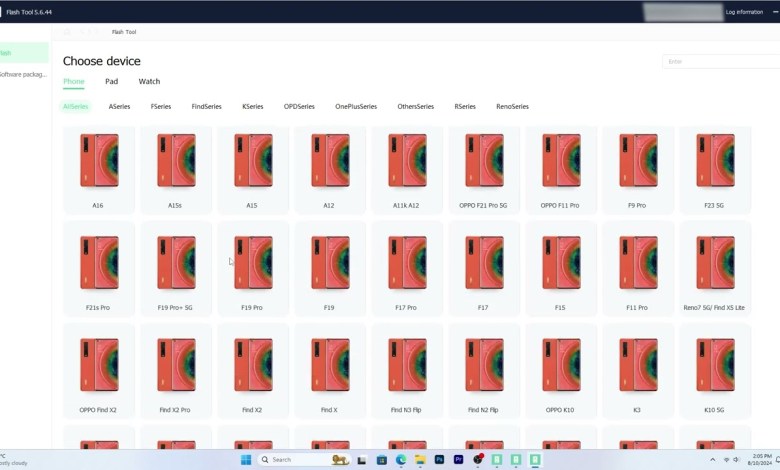The image size is (780, 470).
Task: Open Log information in title bar
Action: pyautogui.click(x=743, y=12)
